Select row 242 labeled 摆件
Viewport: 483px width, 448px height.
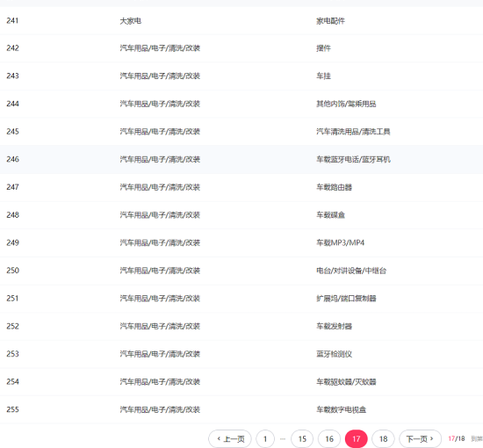[241, 48]
